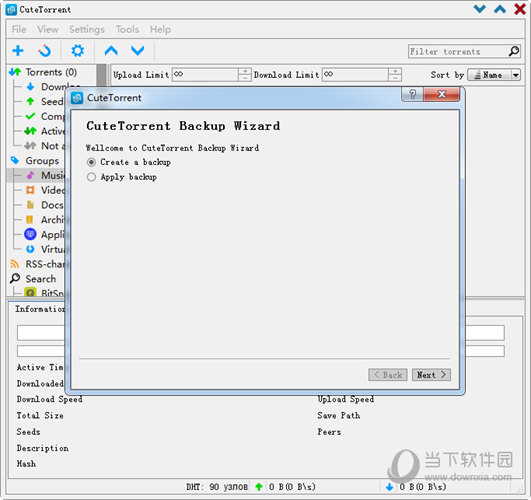Select the Not active filter icon
Image resolution: width=531 pixels, height=500 pixels.
click(x=30, y=146)
